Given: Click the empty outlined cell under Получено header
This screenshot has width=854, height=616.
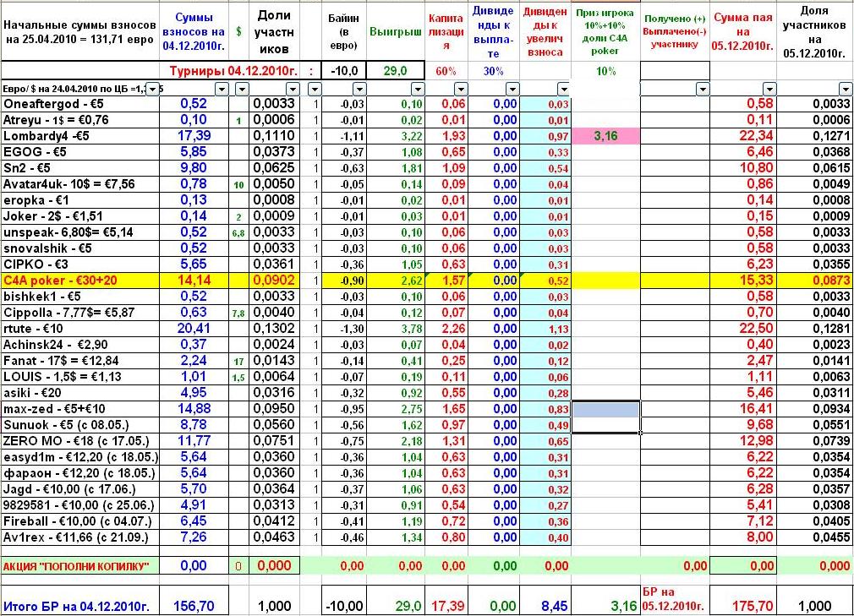Looking at the screenshot, I should [675, 71].
